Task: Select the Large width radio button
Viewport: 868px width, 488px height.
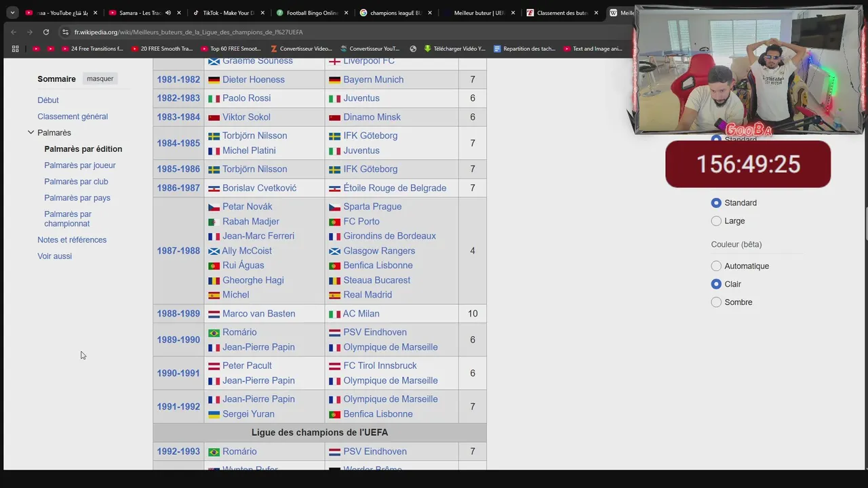Action: click(716, 221)
